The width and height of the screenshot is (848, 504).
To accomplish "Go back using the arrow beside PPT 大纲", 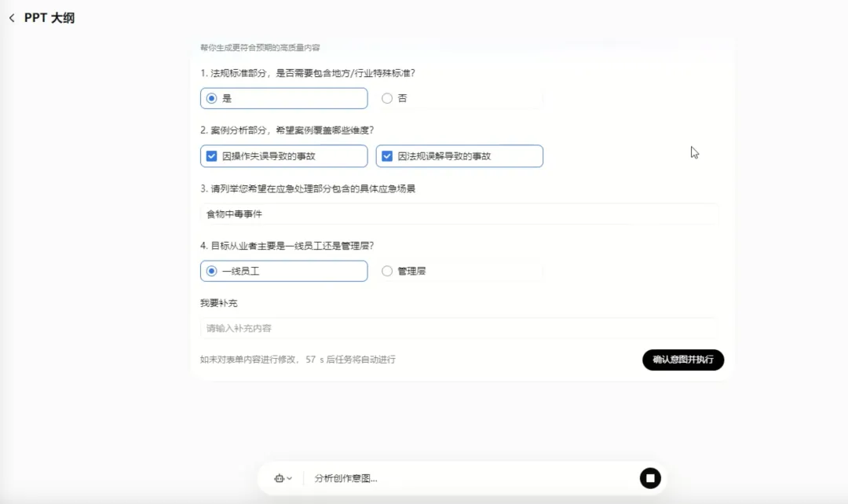I will 12,18.
